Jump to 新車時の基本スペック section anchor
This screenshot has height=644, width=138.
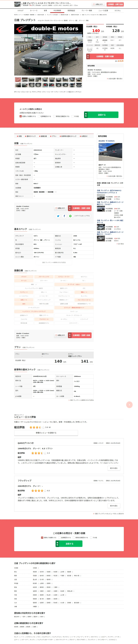click(68, 136)
